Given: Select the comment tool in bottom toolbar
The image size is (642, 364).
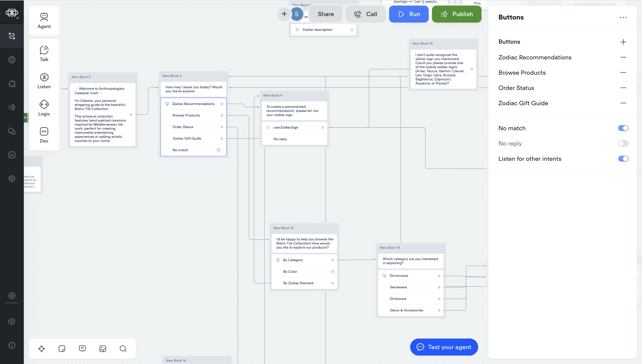Looking at the screenshot, I should pyautogui.click(x=83, y=349).
